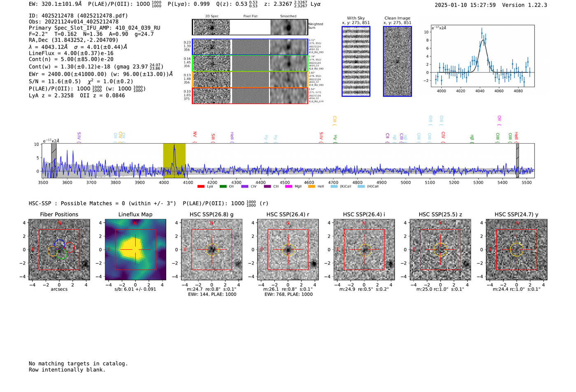Click 'Row intentionally blank.' text
The image size is (576, 392).
[67, 369]
